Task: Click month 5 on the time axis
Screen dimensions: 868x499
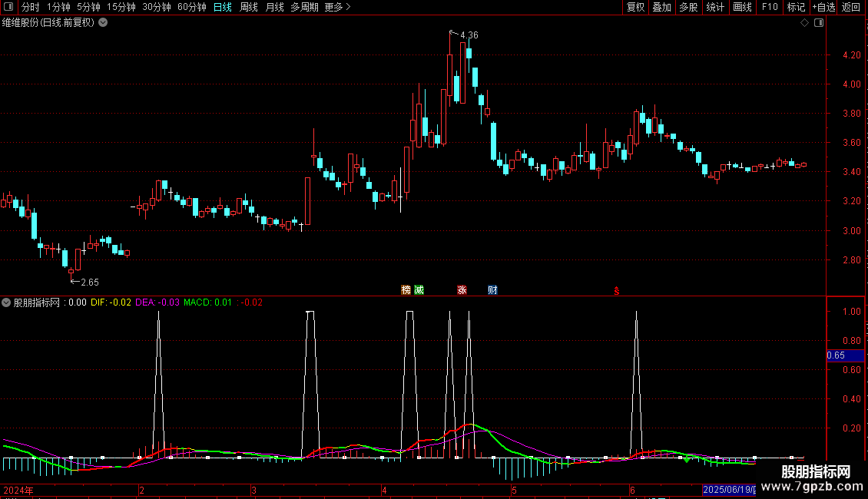Action: pos(514,491)
